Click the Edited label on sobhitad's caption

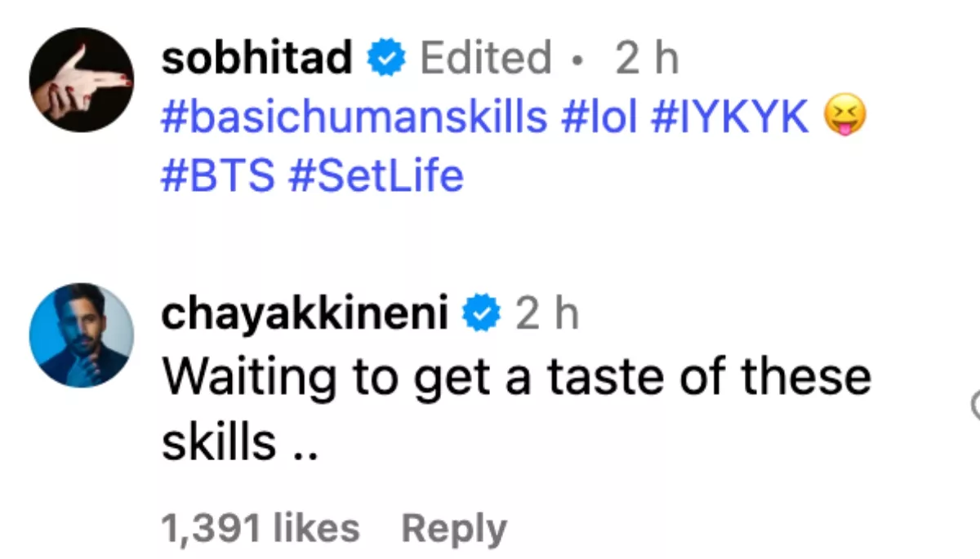tap(485, 60)
